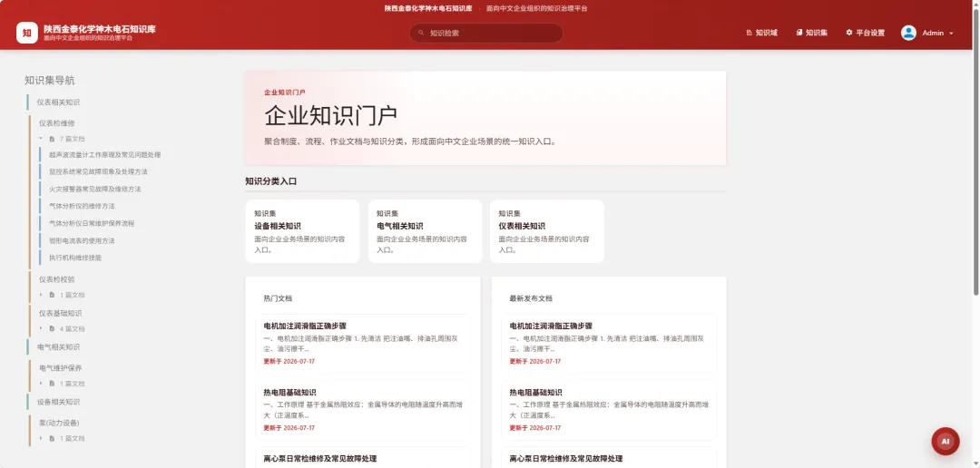Open 火灾报警器常见故障及维修方法 document

point(95,189)
